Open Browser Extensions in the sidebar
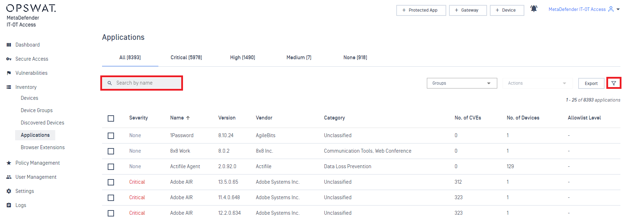Viewport: 644px width, 220px height. click(43, 147)
